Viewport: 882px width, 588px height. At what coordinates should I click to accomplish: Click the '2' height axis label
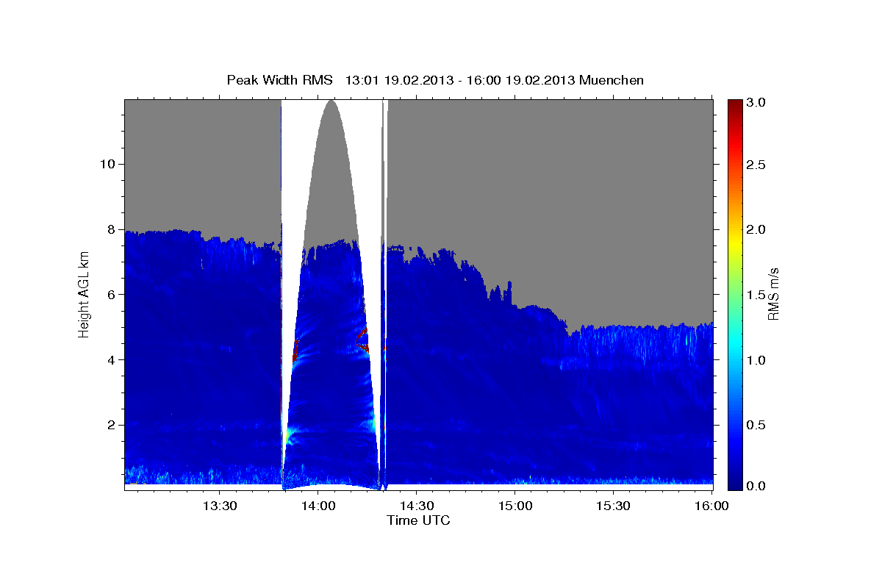[x=110, y=425]
